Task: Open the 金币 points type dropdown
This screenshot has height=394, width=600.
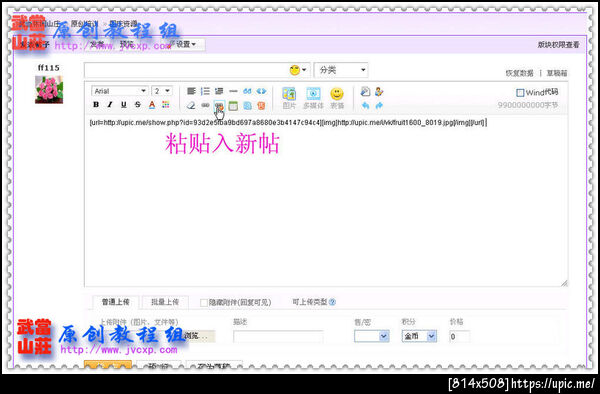Action: click(x=419, y=336)
